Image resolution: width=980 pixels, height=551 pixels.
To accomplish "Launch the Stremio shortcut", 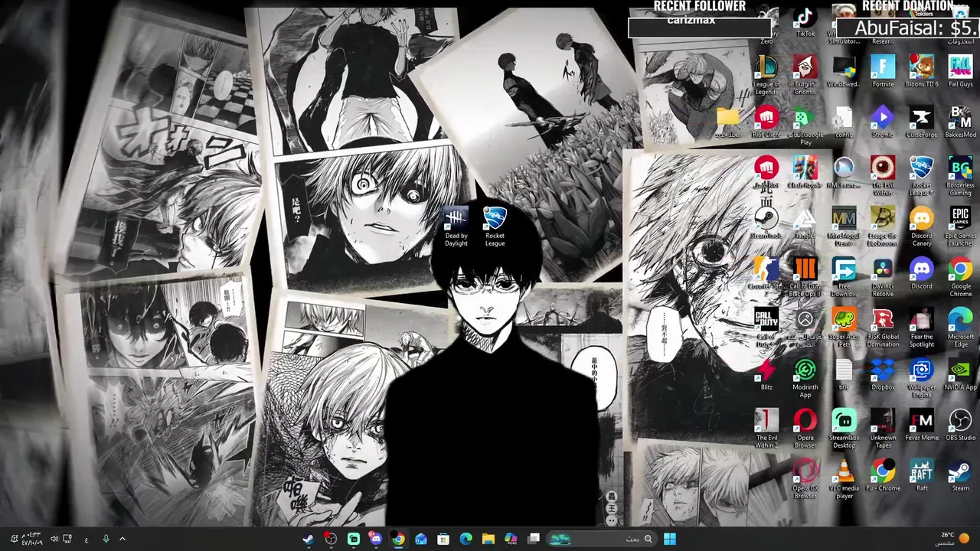I will [883, 121].
